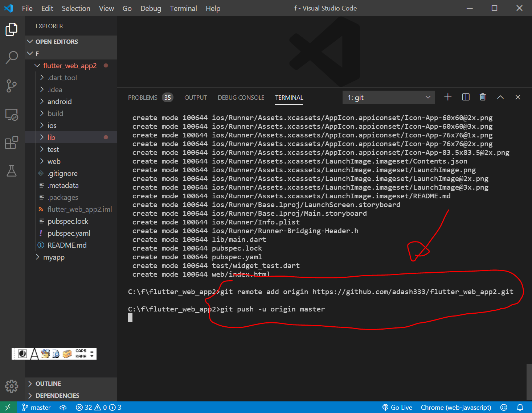This screenshot has width=532, height=413.
Task: Expand the Dependencies section
Action: click(x=71, y=396)
